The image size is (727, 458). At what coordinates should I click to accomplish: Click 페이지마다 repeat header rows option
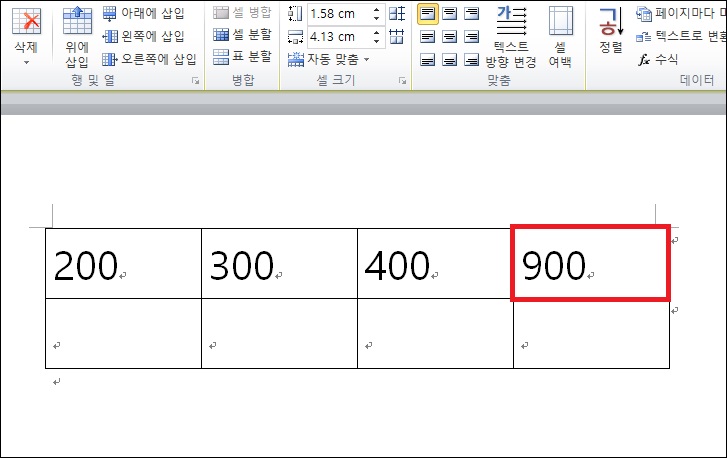tap(680, 14)
